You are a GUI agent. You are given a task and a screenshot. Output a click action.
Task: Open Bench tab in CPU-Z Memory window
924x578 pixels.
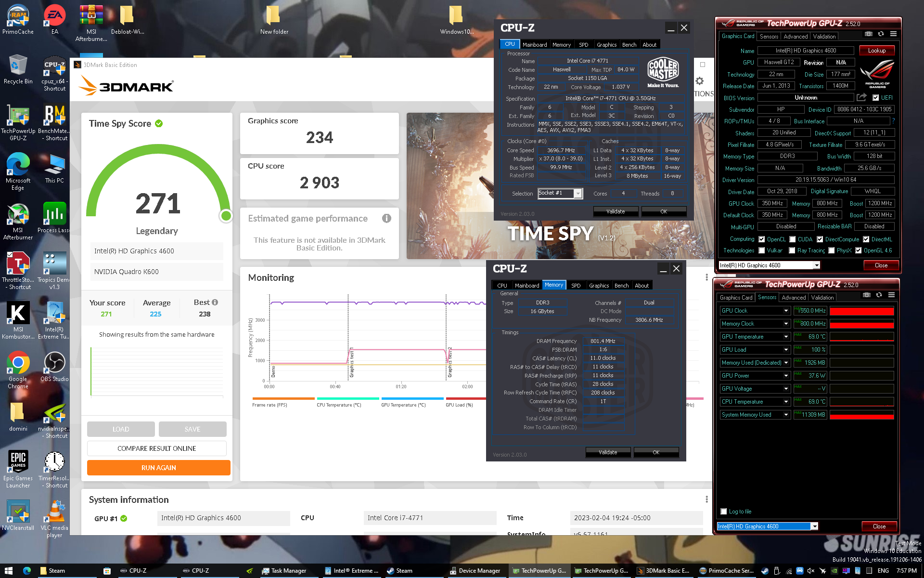[621, 286]
